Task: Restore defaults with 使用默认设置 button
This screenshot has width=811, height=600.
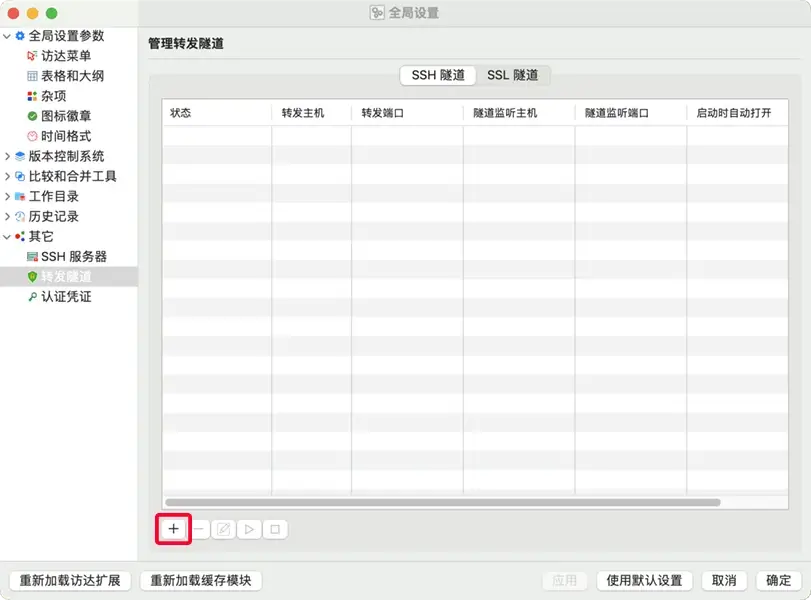Action: coord(643,580)
